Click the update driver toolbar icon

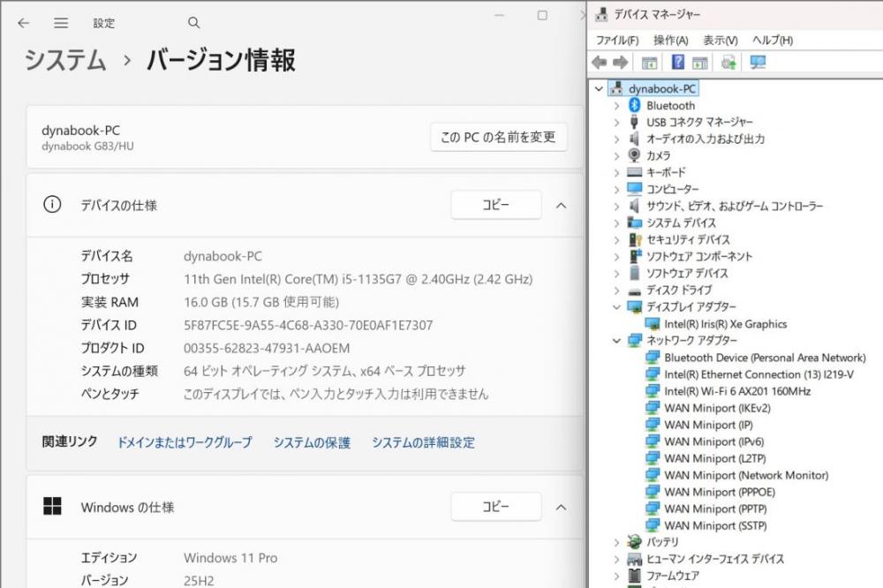tap(728, 63)
